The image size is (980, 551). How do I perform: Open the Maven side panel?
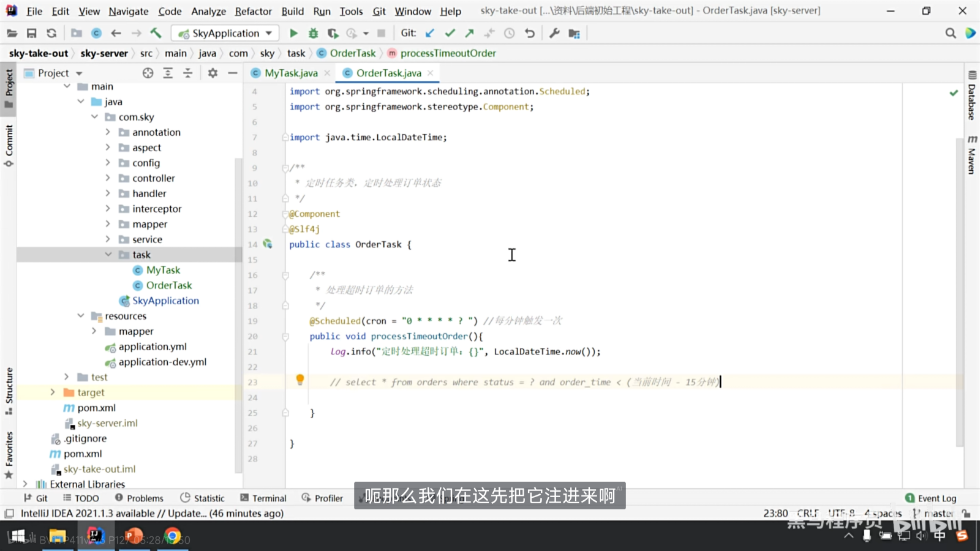pyautogui.click(x=972, y=155)
